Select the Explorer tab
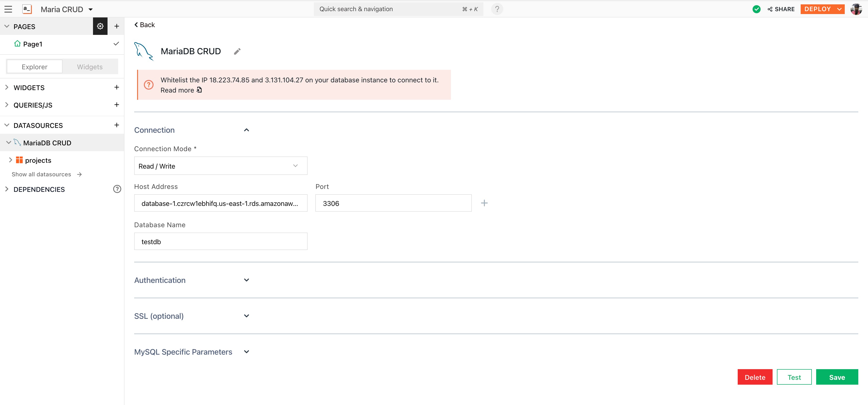868x405 pixels. [x=34, y=67]
